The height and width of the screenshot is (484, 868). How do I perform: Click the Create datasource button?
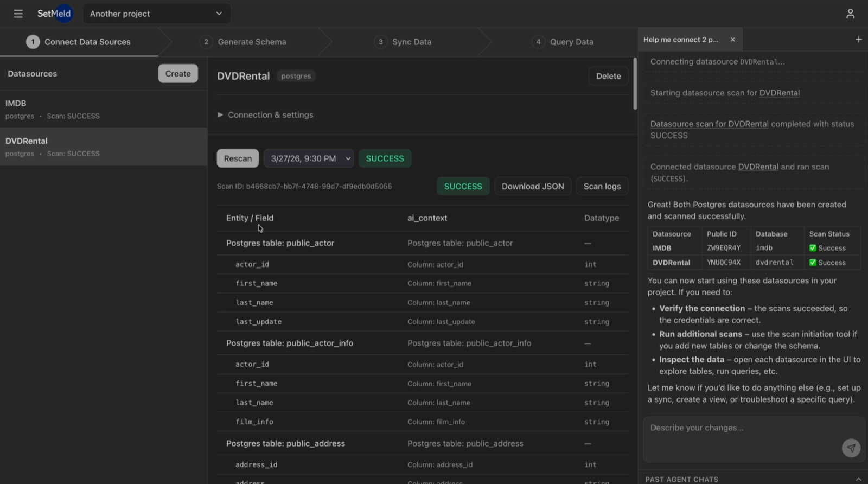coord(178,74)
